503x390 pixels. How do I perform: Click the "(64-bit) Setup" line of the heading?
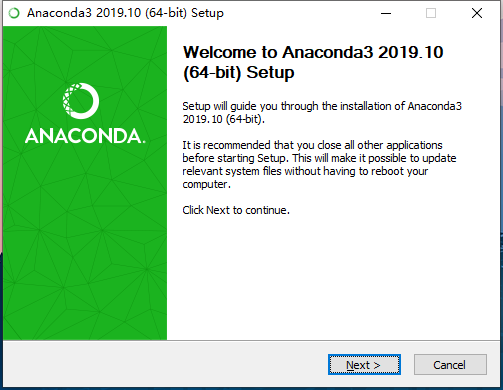(x=239, y=73)
